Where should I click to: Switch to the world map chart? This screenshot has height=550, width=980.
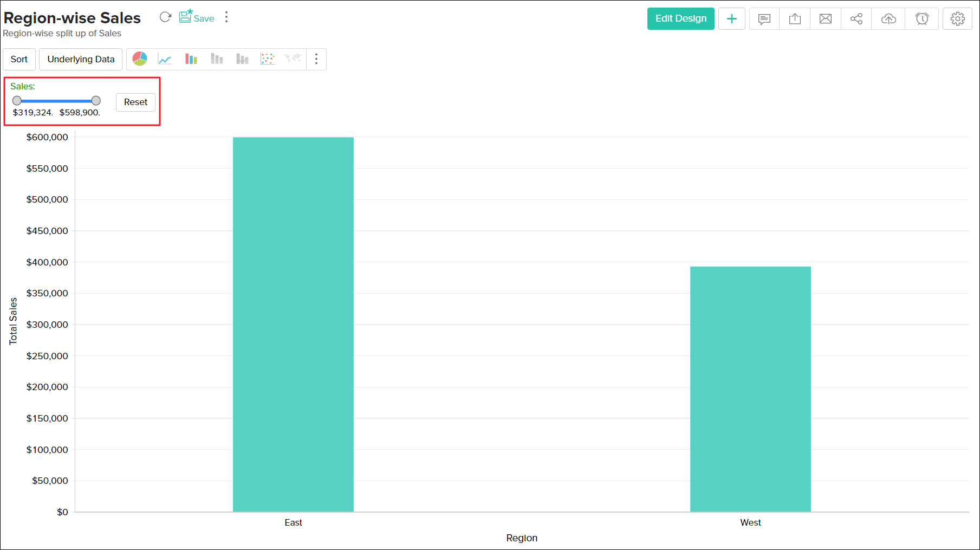(x=293, y=59)
